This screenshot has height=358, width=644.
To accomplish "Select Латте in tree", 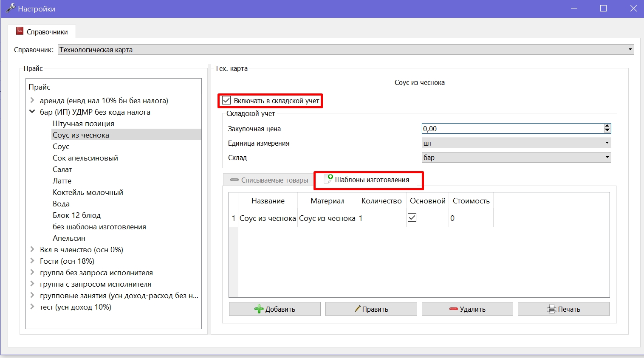I will 62,181.
